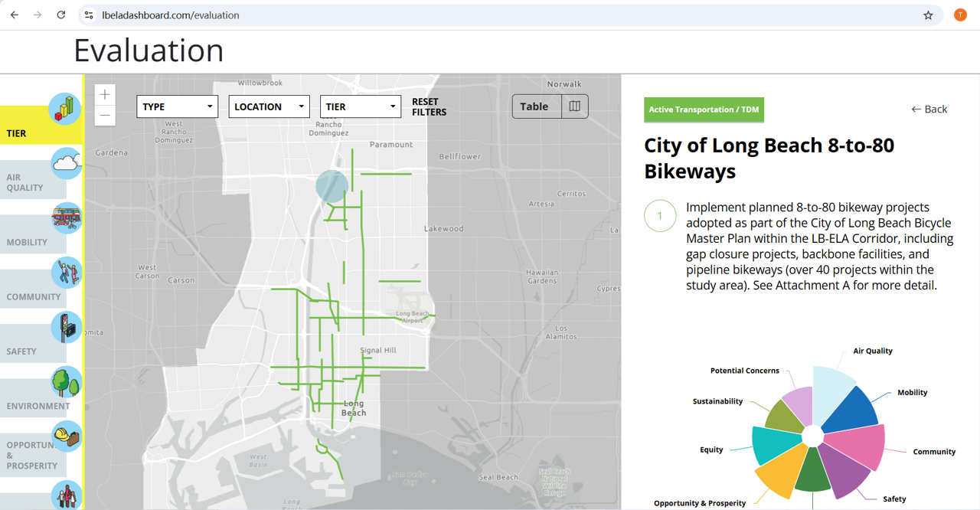The width and height of the screenshot is (980, 510).
Task: Click the blue circle marker on map
Action: pyautogui.click(x=332, y=186)
